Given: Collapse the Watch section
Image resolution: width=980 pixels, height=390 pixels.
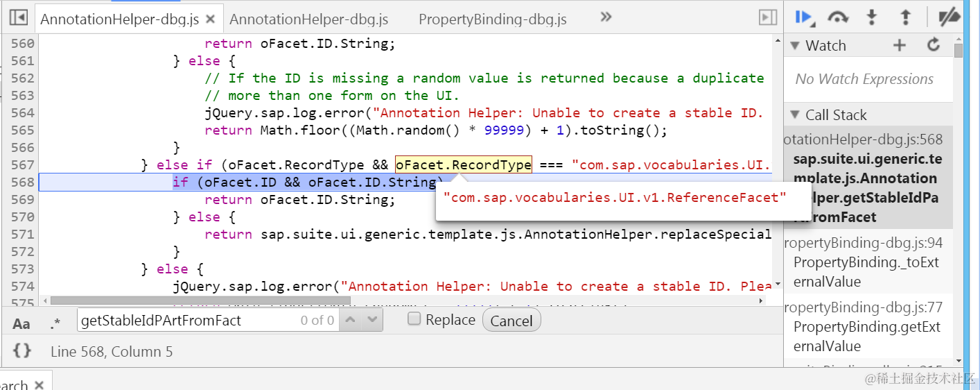Looking at the screenshot, I should [796, 46].
